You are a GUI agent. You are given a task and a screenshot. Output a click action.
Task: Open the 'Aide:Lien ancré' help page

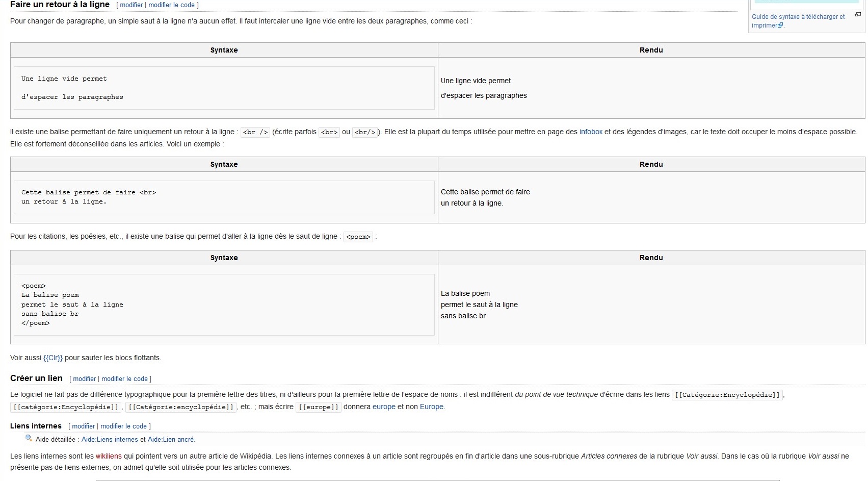(170, 439)
